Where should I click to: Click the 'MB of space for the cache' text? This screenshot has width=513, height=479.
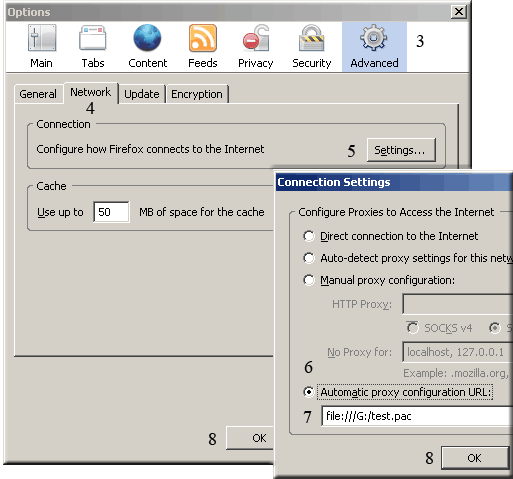coord(202,212)
